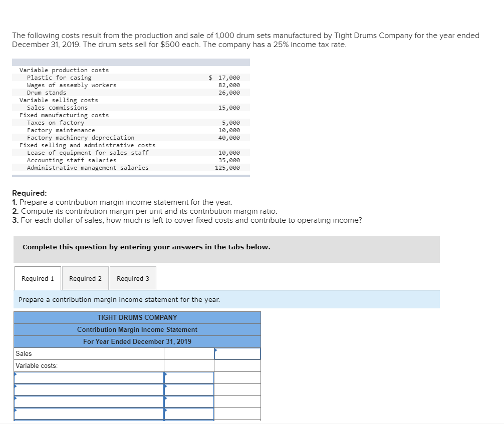Click the second variable cost amount cell
504x426 pixels.
pos(189,389)
